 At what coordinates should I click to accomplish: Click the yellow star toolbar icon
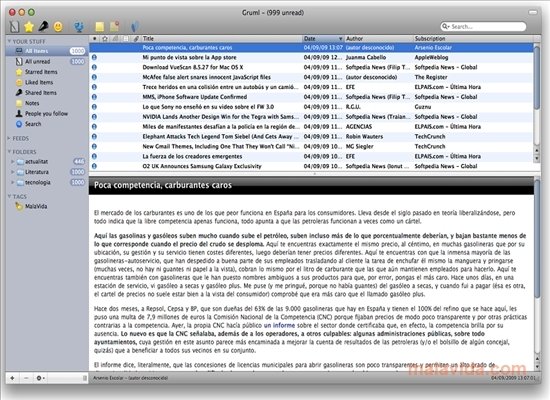point(29,26)
